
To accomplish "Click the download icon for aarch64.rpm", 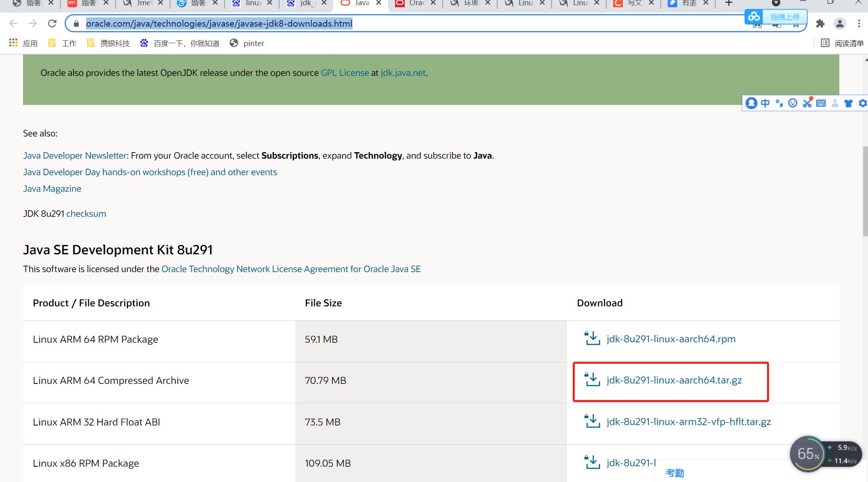I will pos(592,338).
